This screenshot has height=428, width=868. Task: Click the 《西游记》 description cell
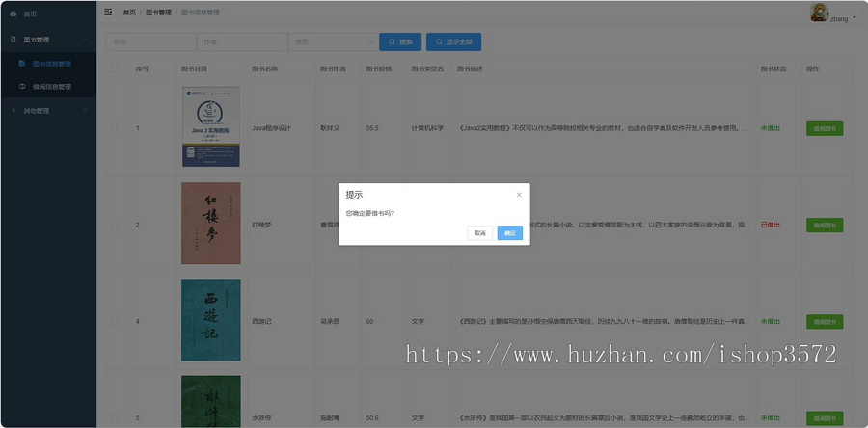pos(605,321)
